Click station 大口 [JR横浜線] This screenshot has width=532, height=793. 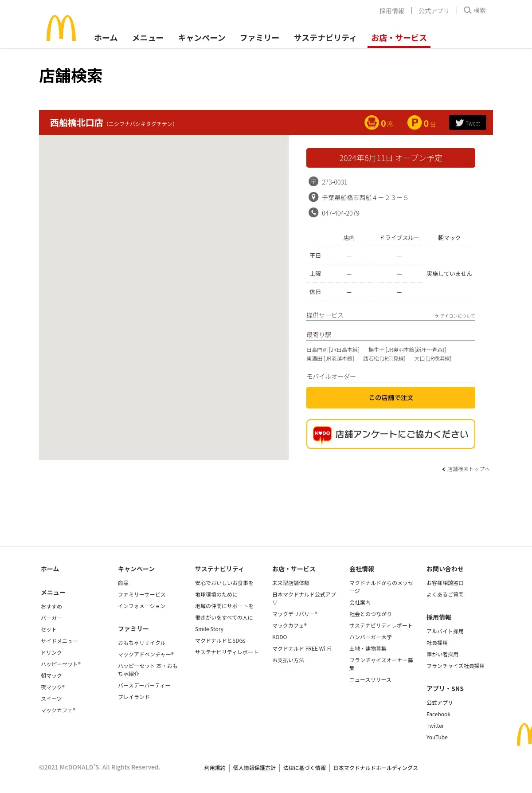point(433,358)
